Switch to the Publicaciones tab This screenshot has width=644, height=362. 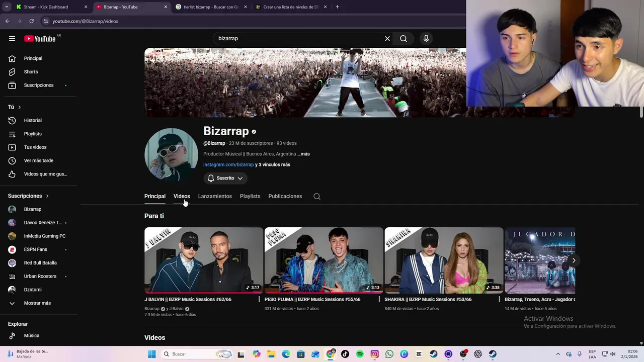pyautogui.click(x=285, y=196)
